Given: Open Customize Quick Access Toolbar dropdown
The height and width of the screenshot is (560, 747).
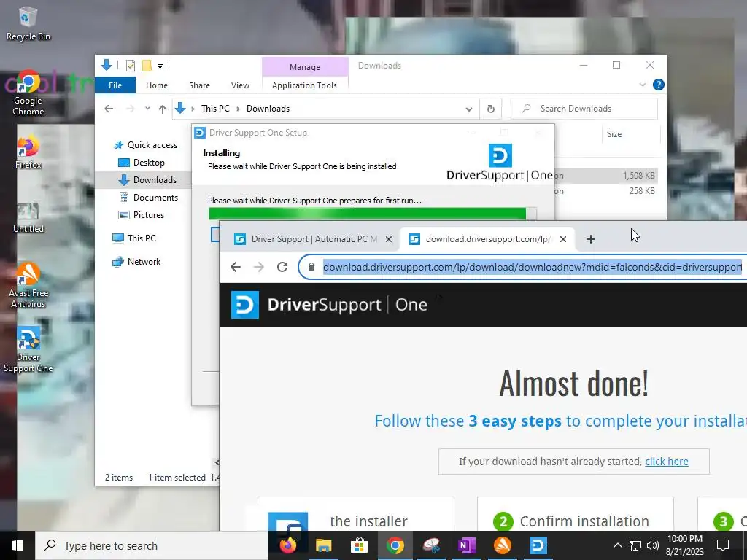Looking at the screenshot, I should point(160,66).
